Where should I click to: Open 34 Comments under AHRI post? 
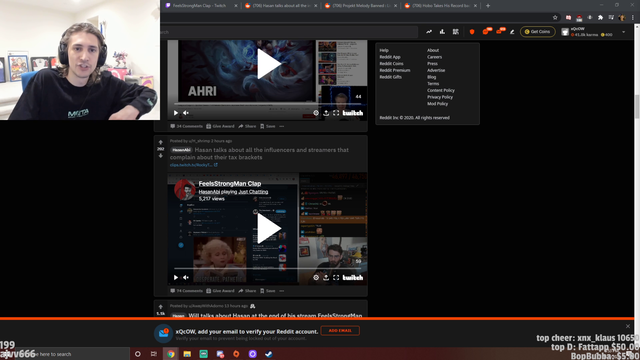point(187,126)
